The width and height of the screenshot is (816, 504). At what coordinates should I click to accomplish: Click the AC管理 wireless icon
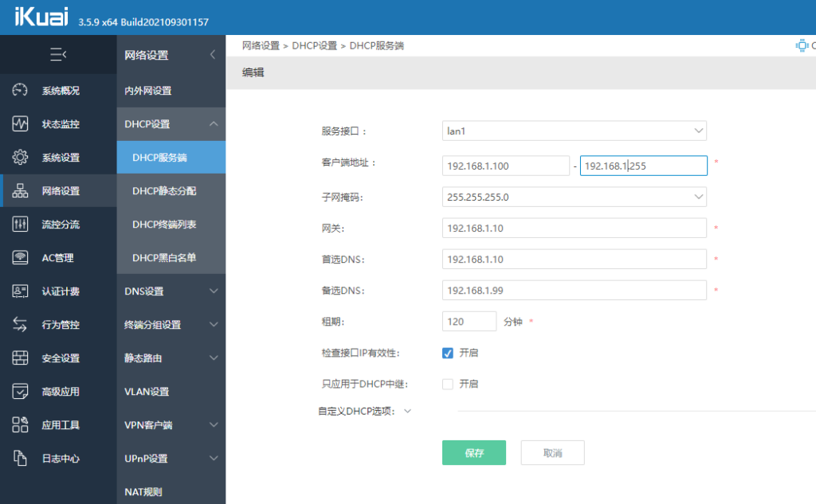coord(21,258)
